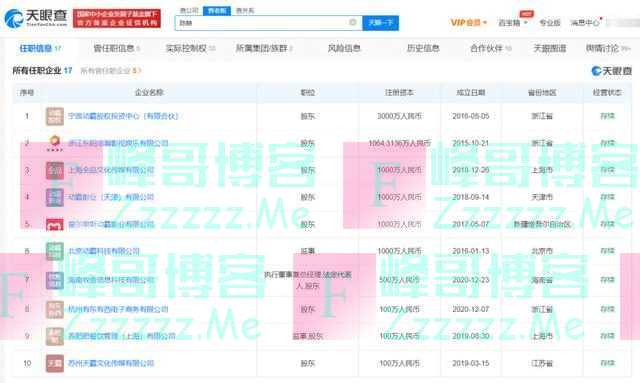Click the 注册资本 column header

tap(399, 93)
